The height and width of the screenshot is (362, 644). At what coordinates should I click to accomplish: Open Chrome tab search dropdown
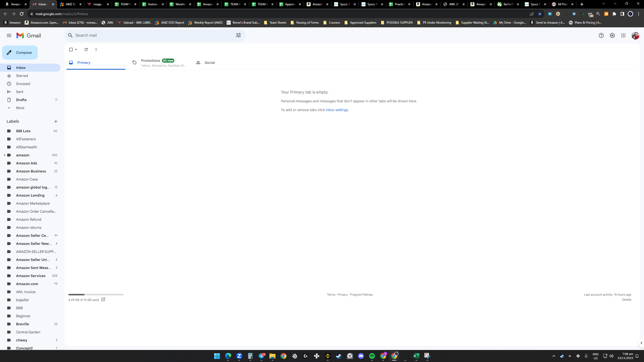[x=603, y=4]
